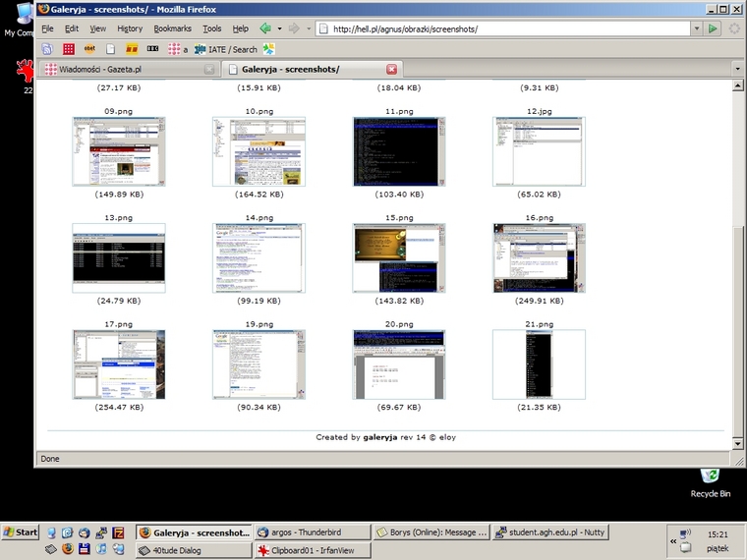Click the 'Created by galeryja rev 14' footer
The height and width of the screenshot is (560, 747).
[385, 437]
